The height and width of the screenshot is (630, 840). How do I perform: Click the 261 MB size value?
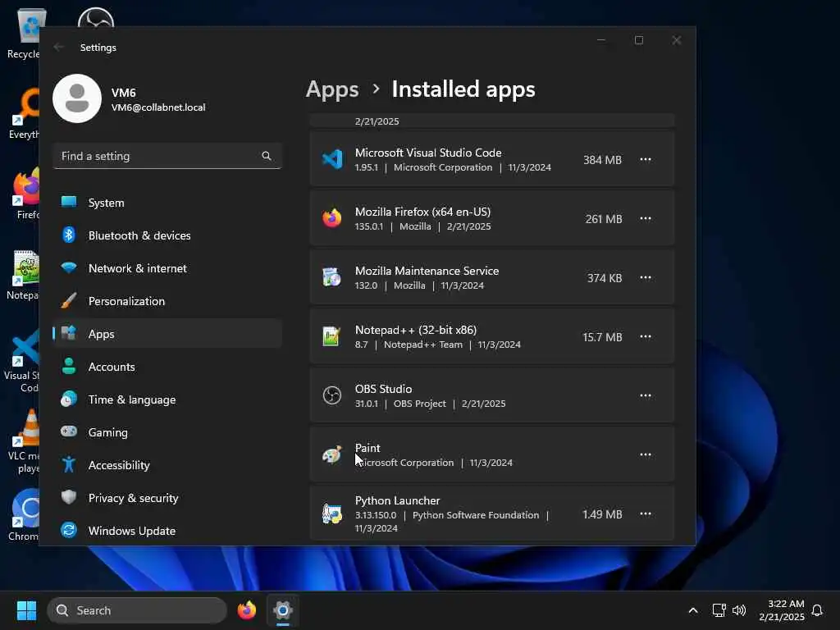[x=603, y=218]
